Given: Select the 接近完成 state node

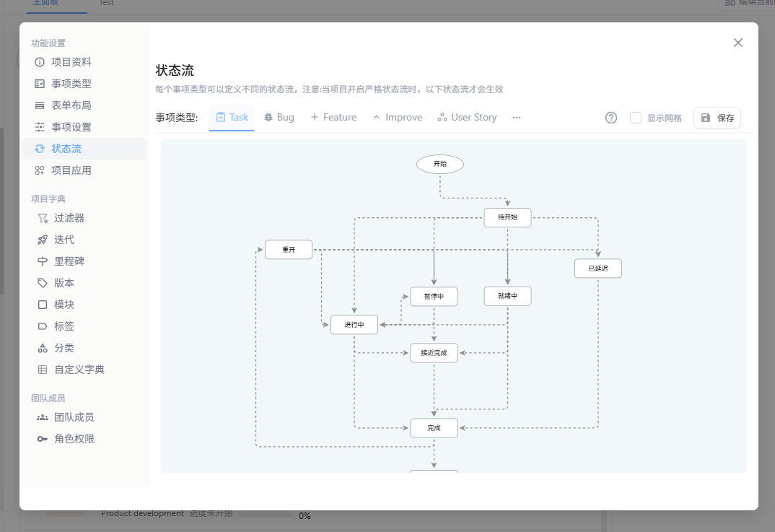Looking at the screenshot, I should (x=434, y=353).
